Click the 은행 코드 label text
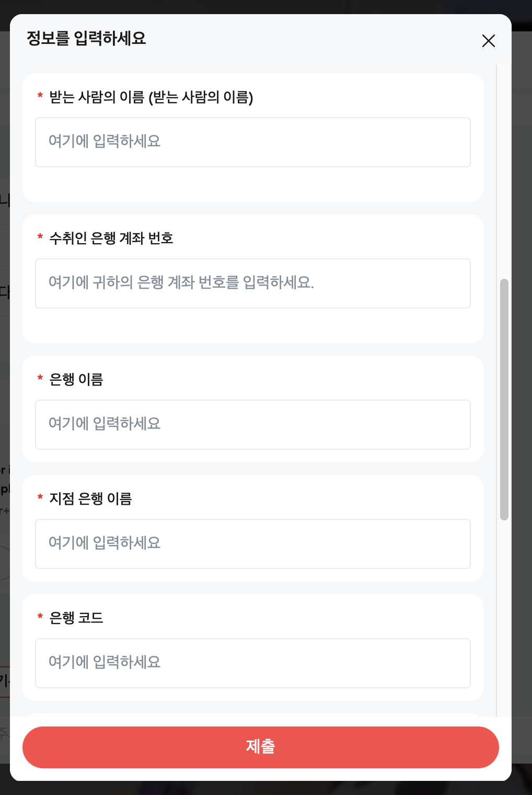 76,618
